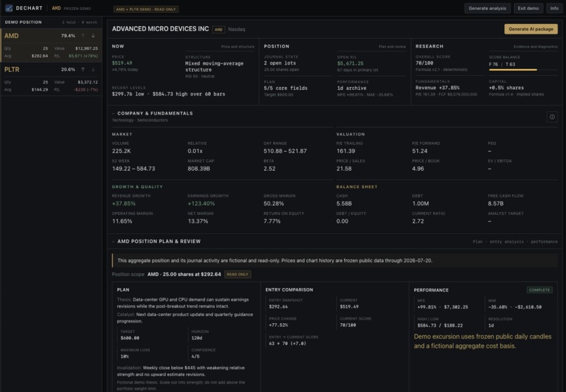Click the current price $519.49 in Now card

tap(122, 63)
